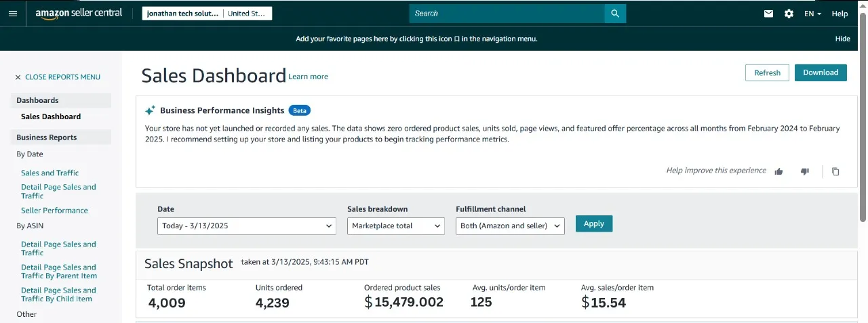Click the Ordered product sales value $15,479.002
The image size is (868, 323).
[404, 303]
